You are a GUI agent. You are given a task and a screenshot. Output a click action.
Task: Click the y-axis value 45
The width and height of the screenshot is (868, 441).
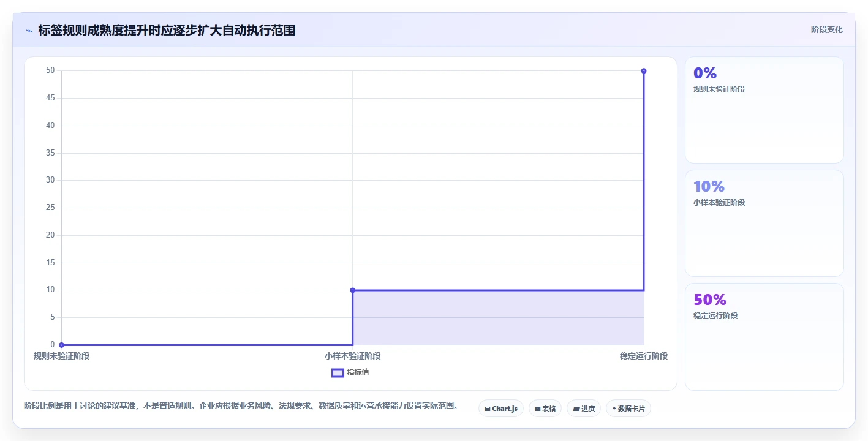coord(50,98)
